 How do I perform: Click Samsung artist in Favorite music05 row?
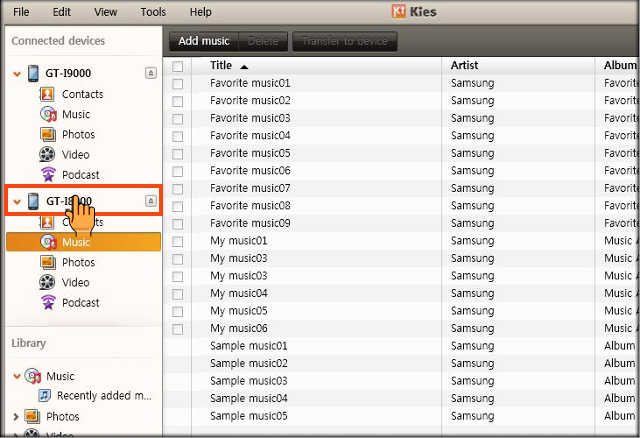coord(472,153)
